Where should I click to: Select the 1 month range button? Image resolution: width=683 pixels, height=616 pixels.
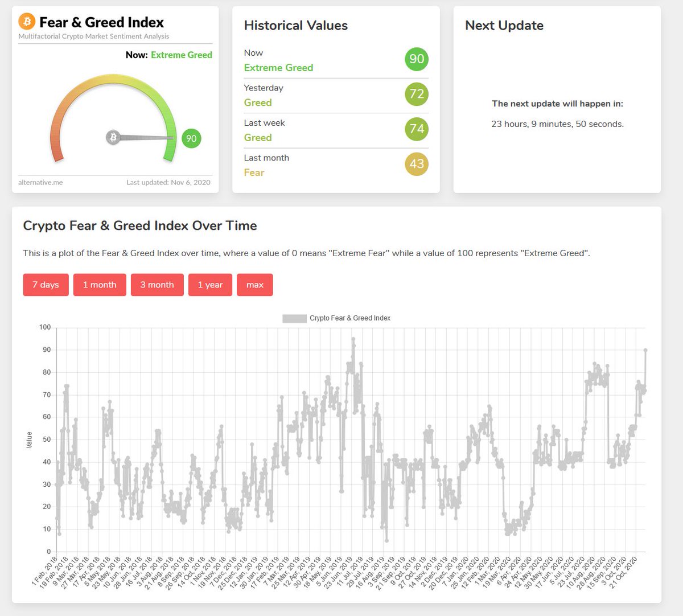coord(100,285)
